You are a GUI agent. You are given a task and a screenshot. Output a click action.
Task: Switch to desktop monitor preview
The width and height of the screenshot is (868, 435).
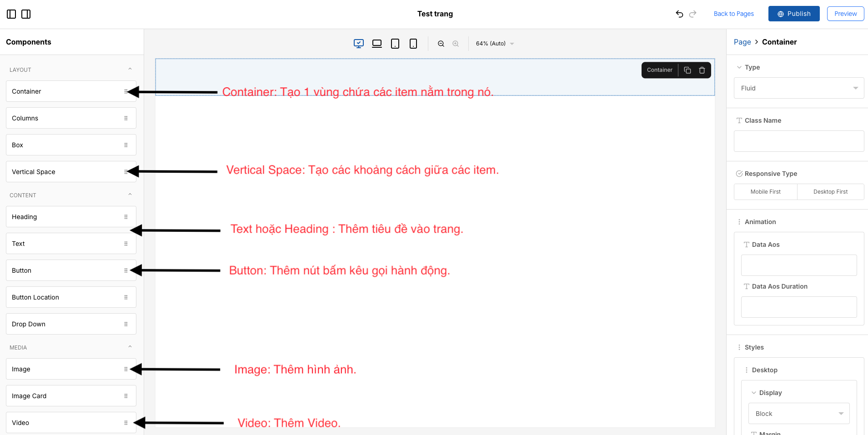tap(359, 44)
